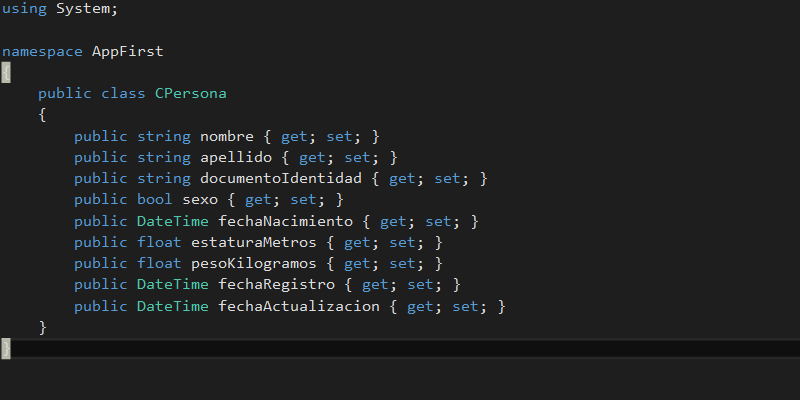Click the highlighted closing brace on the last line
This screenshot has height=400, width=800.
pyautogui.click(x=6, y=348)
